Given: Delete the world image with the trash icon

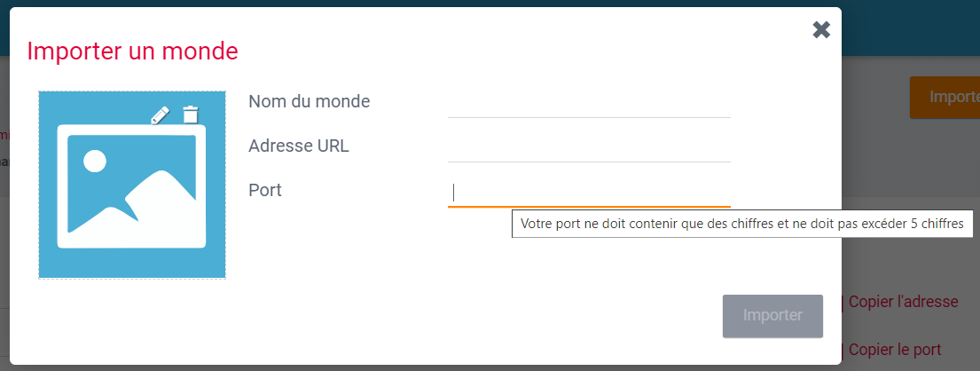Looking at the screenshot, I should tap(191, 114).
